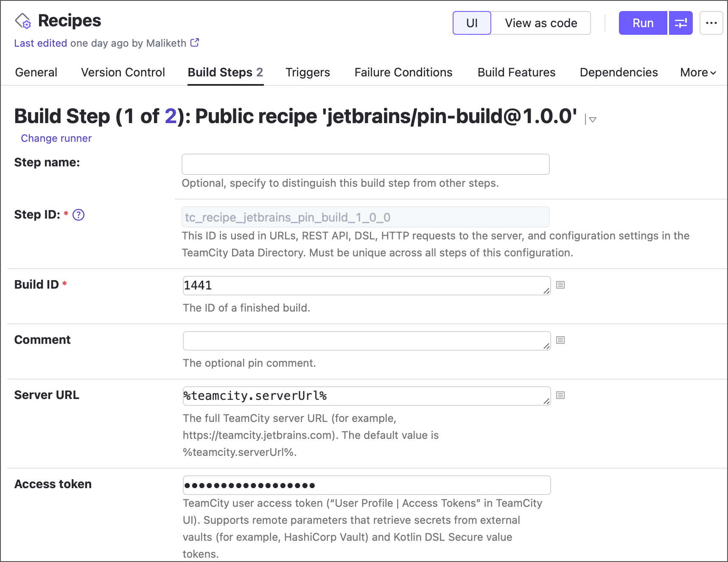Select the Build Features tab

pyautogui.click(x=516, y=72)
